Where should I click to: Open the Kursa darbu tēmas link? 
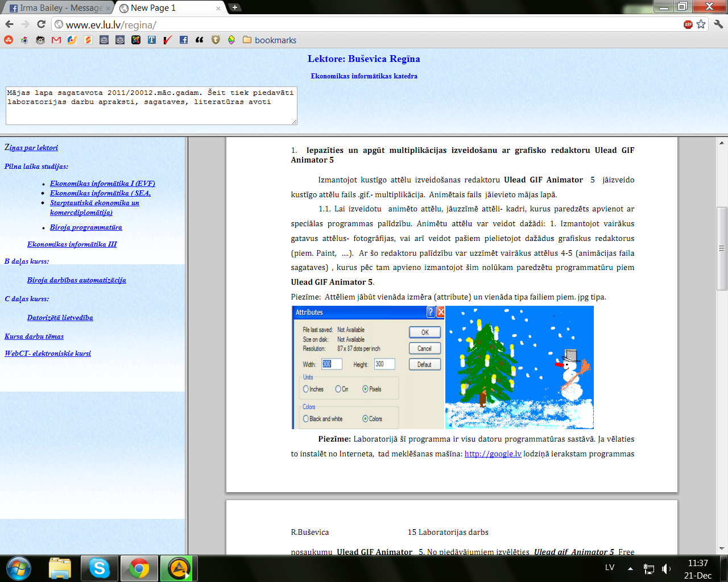pyautogui.click(x=34, y=336)
